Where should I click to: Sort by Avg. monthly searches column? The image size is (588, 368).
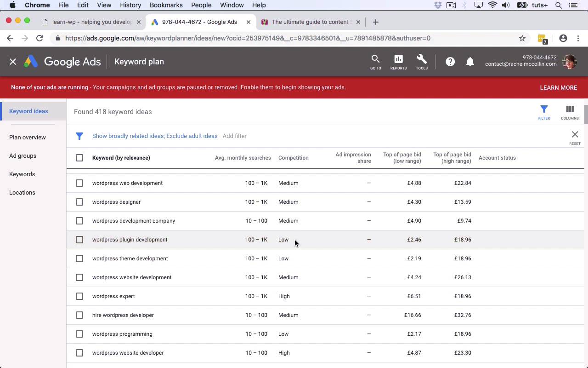[243, 158]
